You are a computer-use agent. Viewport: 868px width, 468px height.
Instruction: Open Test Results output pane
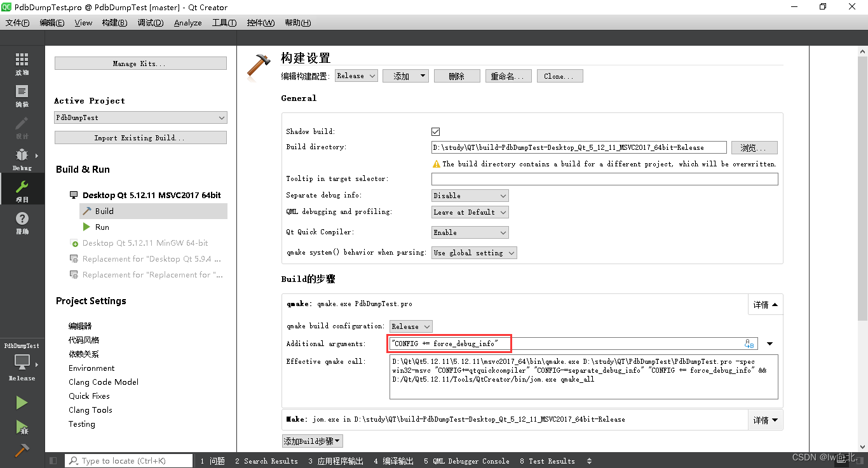[547, 461]
